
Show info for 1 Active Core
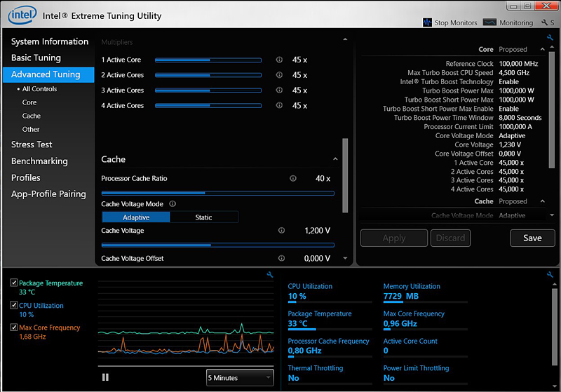click(279, 60)
